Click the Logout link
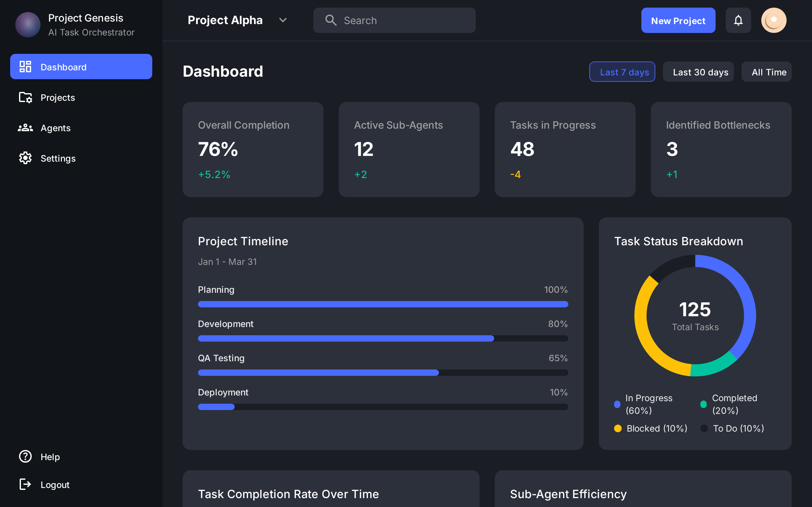This screenshot has width=812, height=507. [55, 484]
